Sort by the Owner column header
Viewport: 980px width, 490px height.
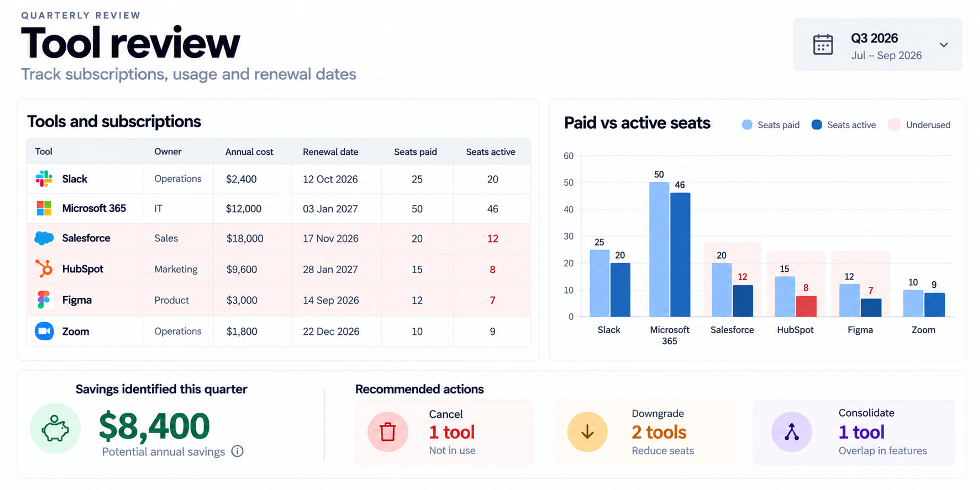(x=168, y=151)
